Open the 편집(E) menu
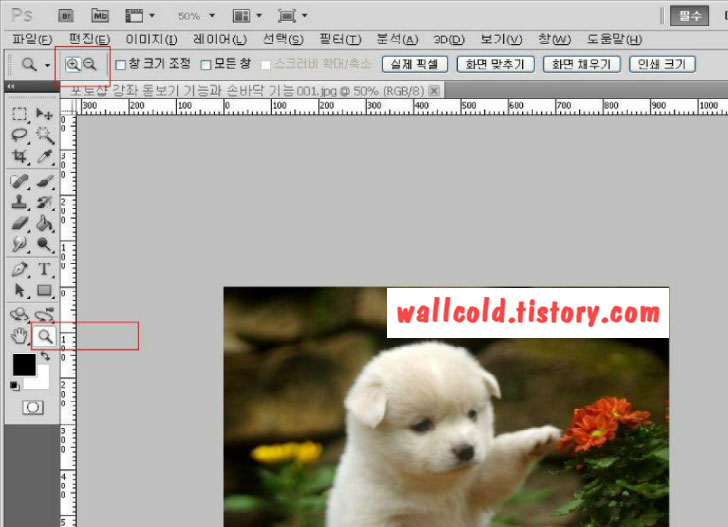 [89, 39]
